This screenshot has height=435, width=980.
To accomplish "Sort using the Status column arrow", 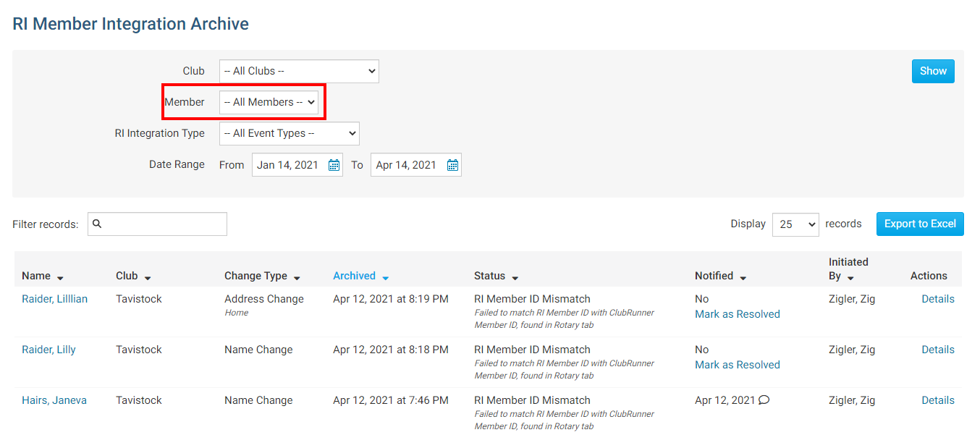I will [515, 277].
